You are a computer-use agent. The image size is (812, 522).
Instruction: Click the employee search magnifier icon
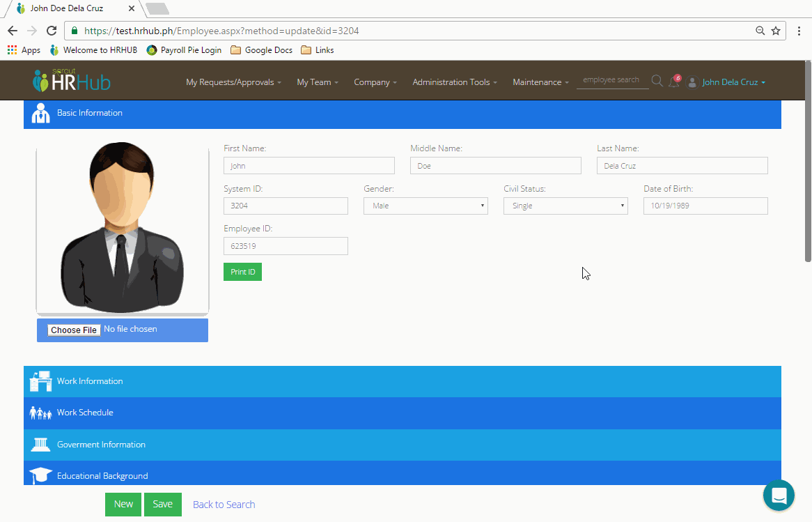tap(656, 81)
